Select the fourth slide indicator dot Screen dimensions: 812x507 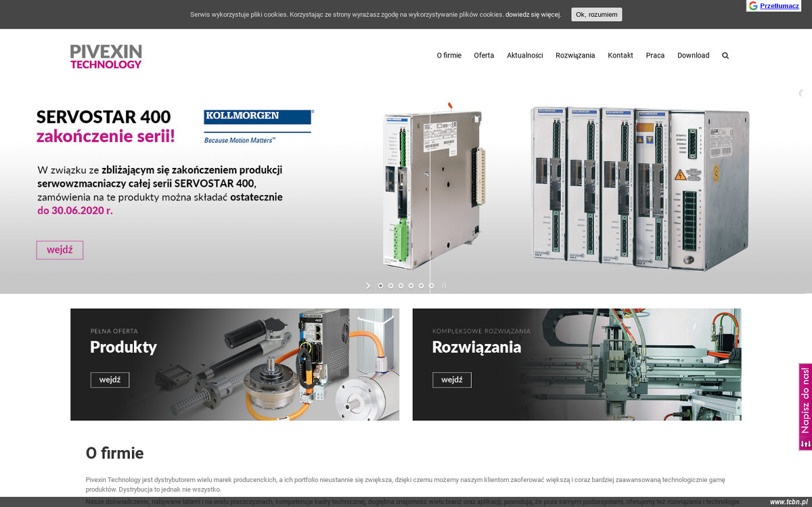411,286
